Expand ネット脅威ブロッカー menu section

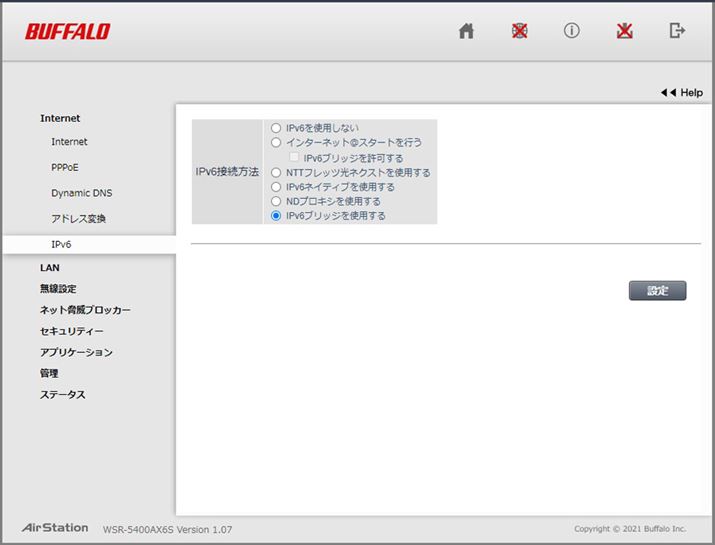(x=85, y=310)
